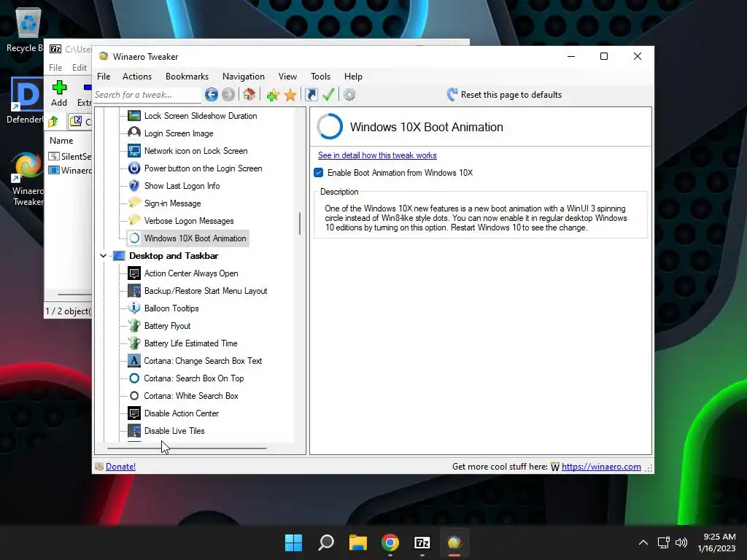
Task: Click the tree horizontal scrollbar
Action: pos(187,448)
